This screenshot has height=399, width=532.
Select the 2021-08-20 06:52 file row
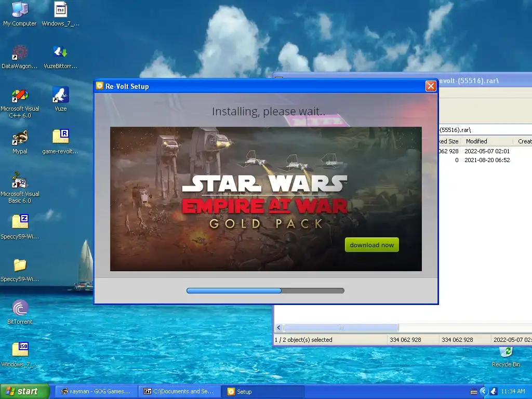(485, 160)
